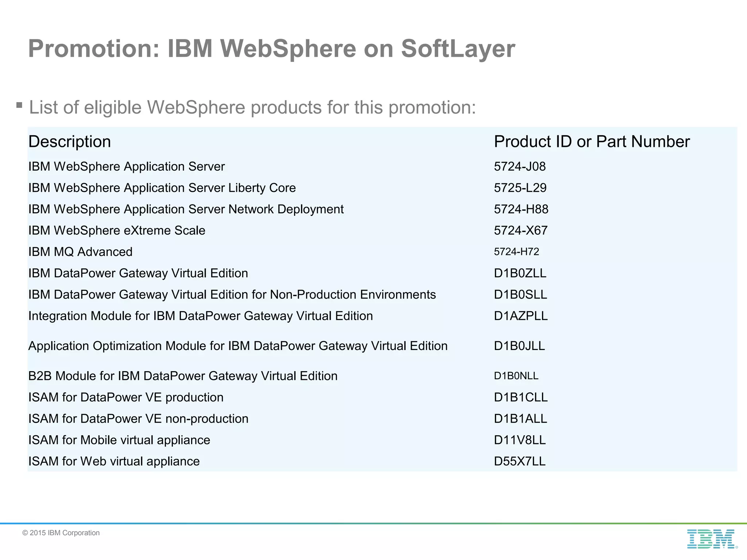Click part number 5724-H72
The width and height of the screenshot is (747, 560).
click(x=516, y=252)
